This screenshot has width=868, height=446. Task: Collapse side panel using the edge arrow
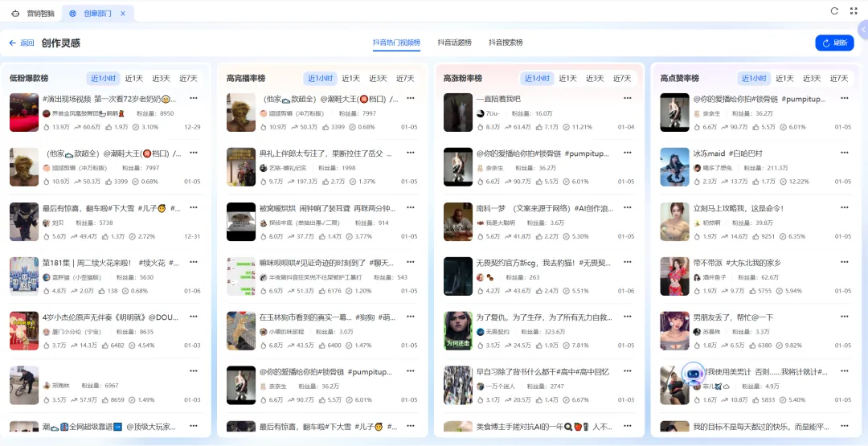(863, 29)
